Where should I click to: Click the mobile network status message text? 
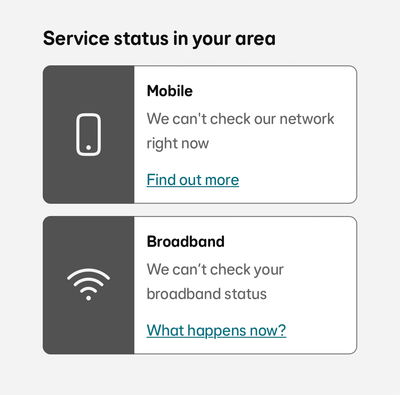pyautogui.click(x=240, y=131)
